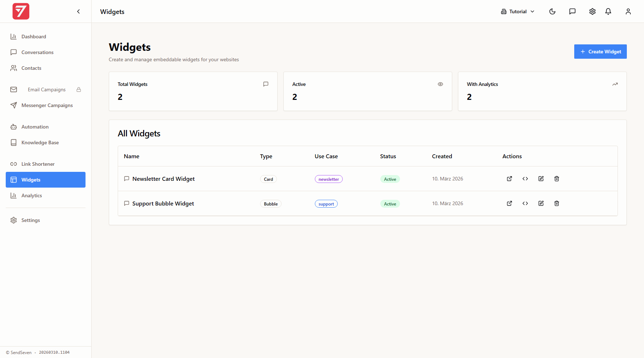The width and height of the screenshot is (644, 358).
Task: Edit the Newsletter Card Widget
Action: (x=541, y=179)
